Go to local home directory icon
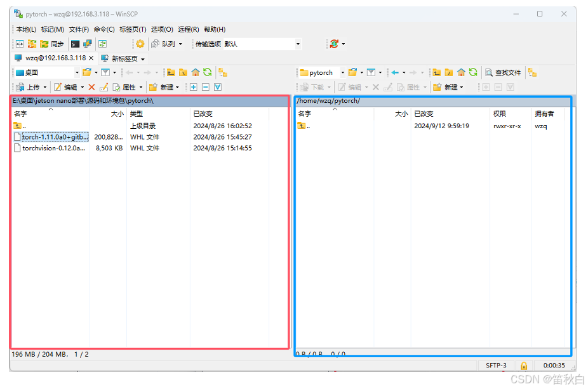Image resolution: width=588 pixels, height=389 pixels. (x=196, y=72)
